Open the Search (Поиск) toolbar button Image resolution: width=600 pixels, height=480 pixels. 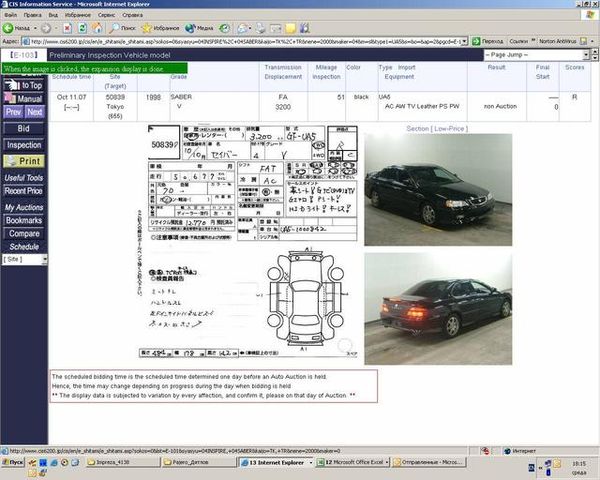pyautogui.click(x=122, y=28)
